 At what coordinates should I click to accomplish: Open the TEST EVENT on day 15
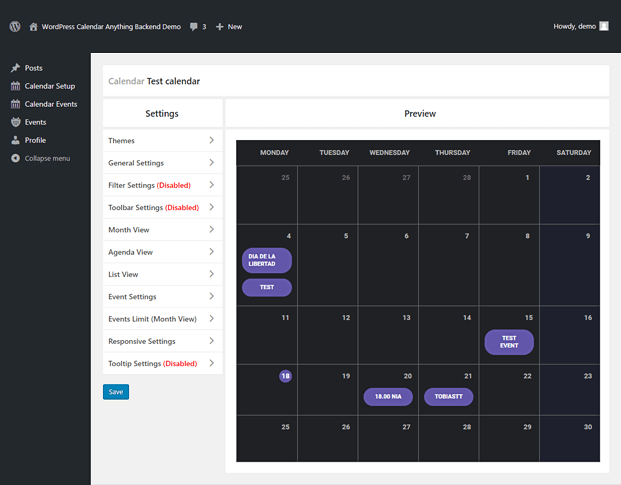(509, 342)
